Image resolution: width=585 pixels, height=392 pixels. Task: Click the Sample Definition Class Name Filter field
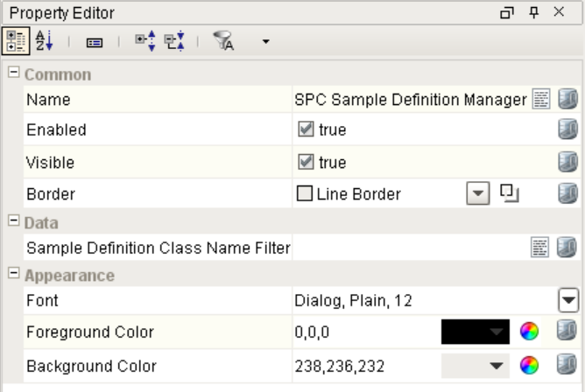[x=409, y=248]
